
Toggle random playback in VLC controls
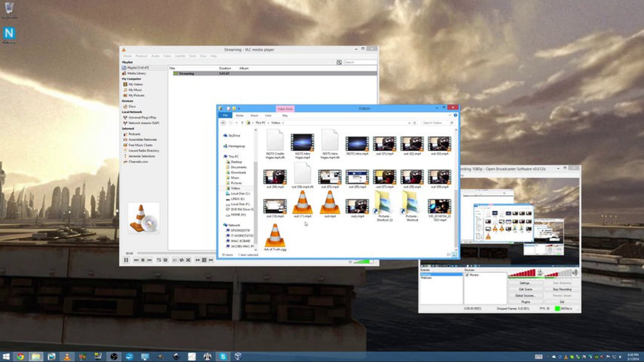(x=188, y=260)
